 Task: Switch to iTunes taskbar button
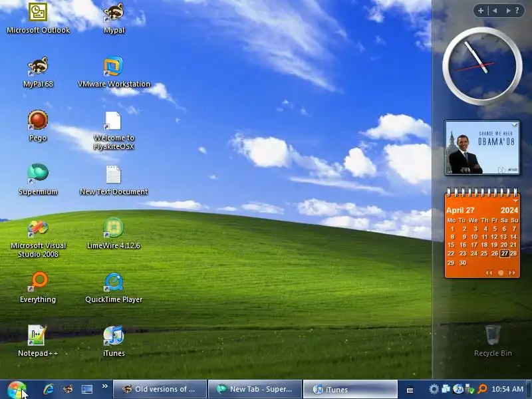(x=350, y=389)
